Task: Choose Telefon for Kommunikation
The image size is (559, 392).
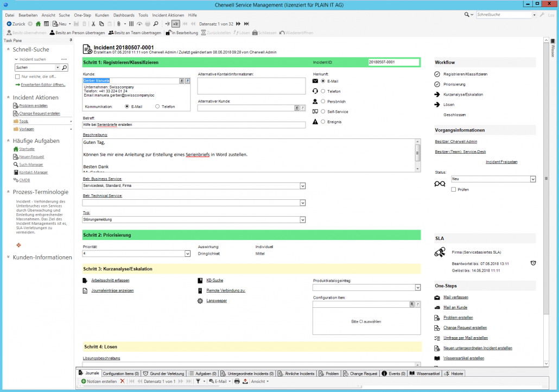Action: tap(157, 106)
